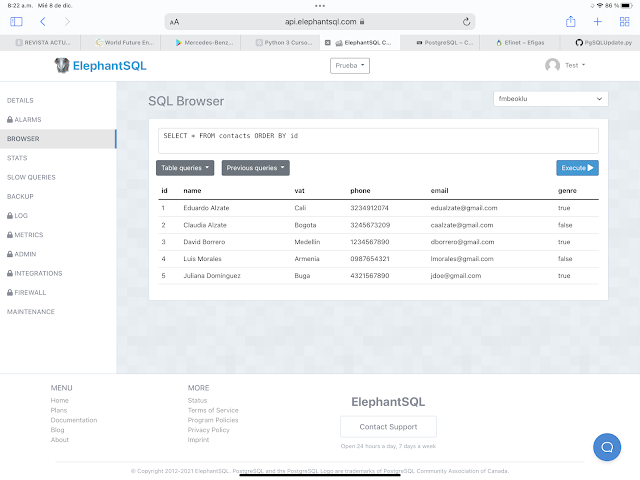Open the Imprint footer link

tap(198, 440)
